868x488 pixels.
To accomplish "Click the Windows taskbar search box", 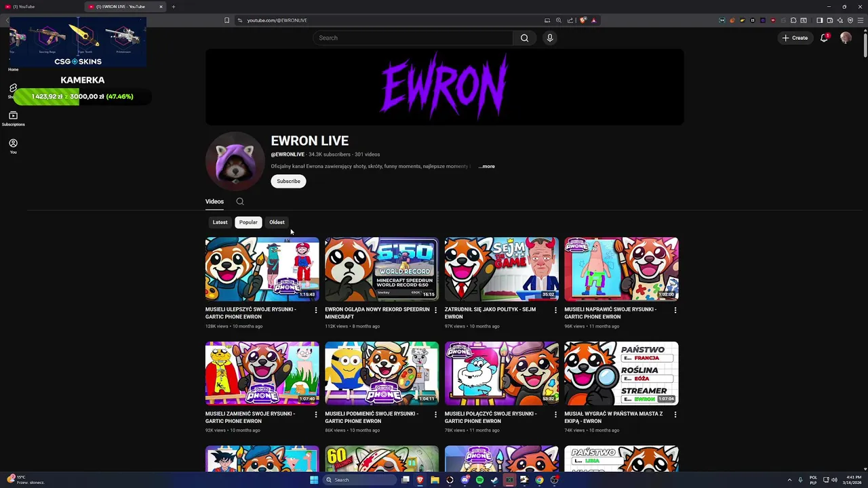I will click(x=360, y=480).
